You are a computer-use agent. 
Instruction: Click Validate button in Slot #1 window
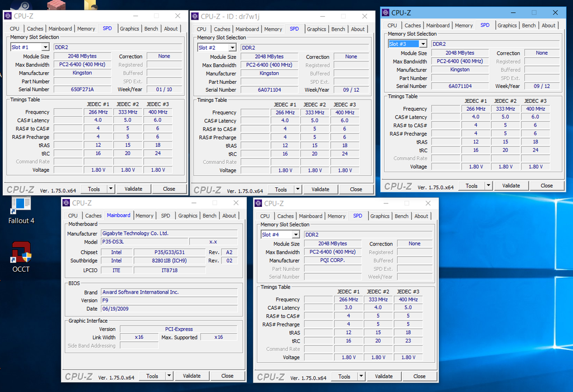[133, 189]
